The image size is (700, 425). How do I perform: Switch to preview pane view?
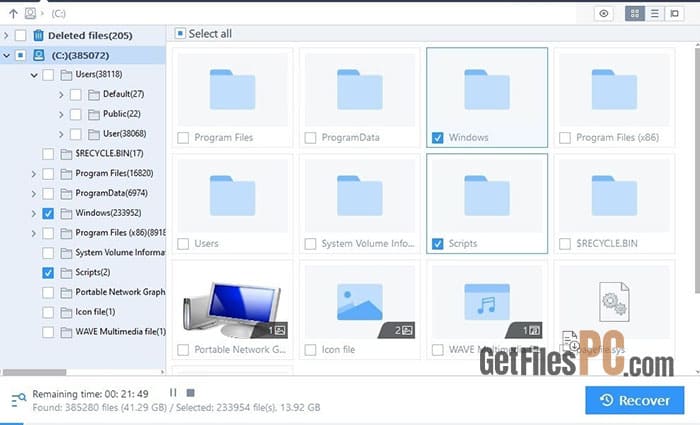click(675, 13)
